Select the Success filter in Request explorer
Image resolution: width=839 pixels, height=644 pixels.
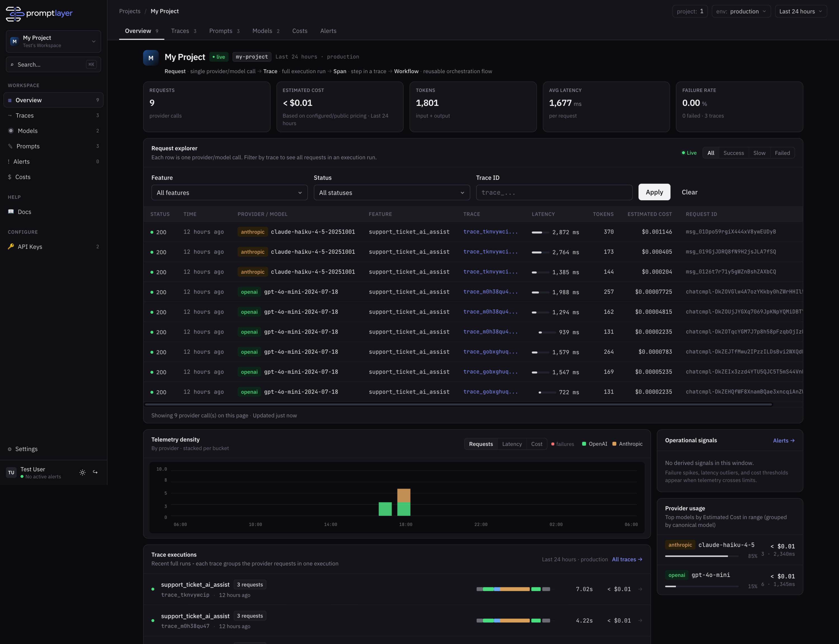click(x=734, y=153)
